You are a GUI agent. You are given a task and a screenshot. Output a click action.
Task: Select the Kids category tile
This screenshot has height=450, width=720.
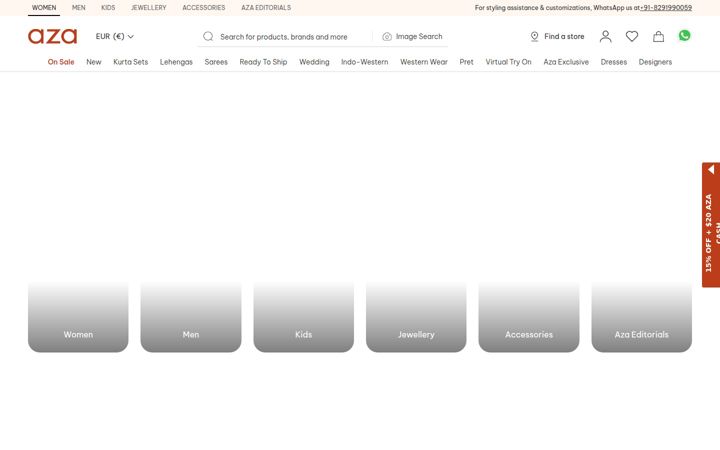[304, 317]
